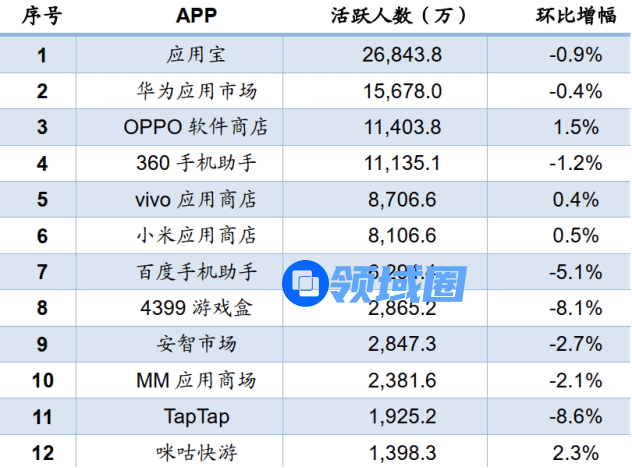Select the APP column header

(196, 17)
